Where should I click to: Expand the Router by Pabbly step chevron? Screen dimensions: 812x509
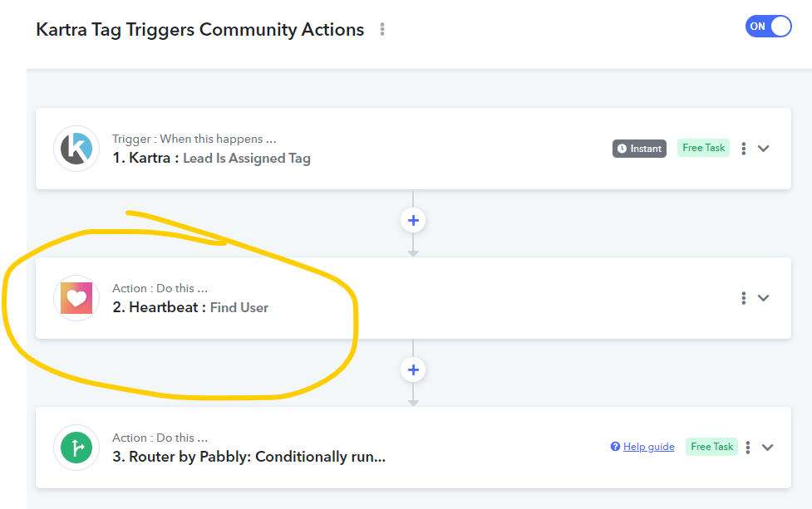(767, 448)
